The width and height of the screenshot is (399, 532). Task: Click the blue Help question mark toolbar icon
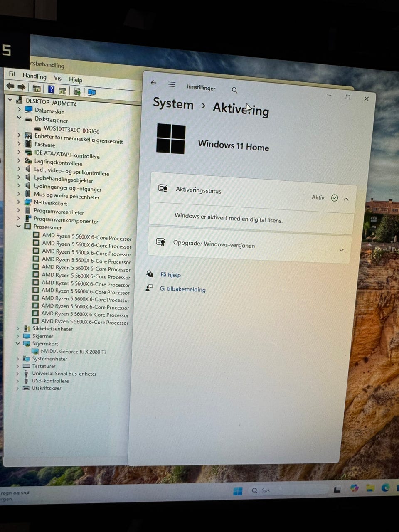[x=51, y=89]
